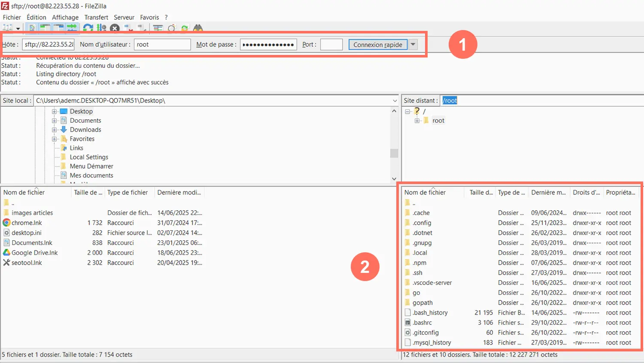Select the .vscode-server remote folder
This screenshot has width=644, height=363.
pos(432,283)
